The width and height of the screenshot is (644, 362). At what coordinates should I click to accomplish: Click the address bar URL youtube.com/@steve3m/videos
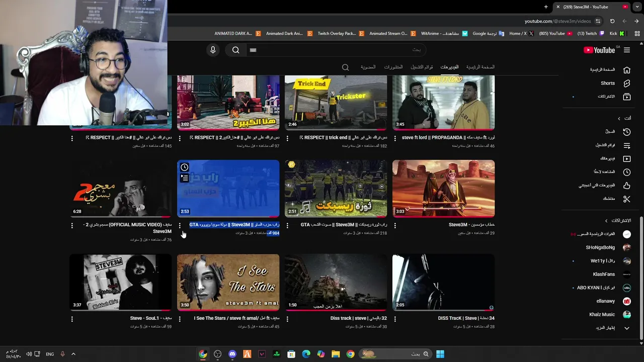point(557,21)
